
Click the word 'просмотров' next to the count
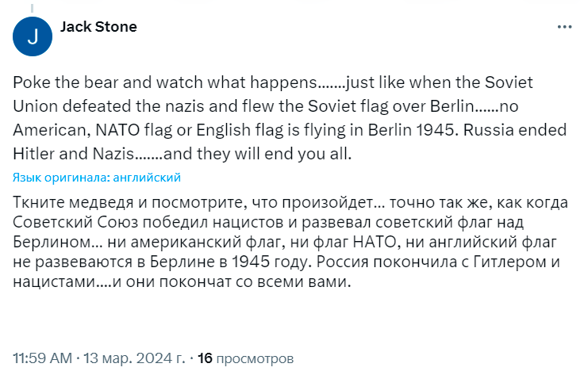coord(255,358)
